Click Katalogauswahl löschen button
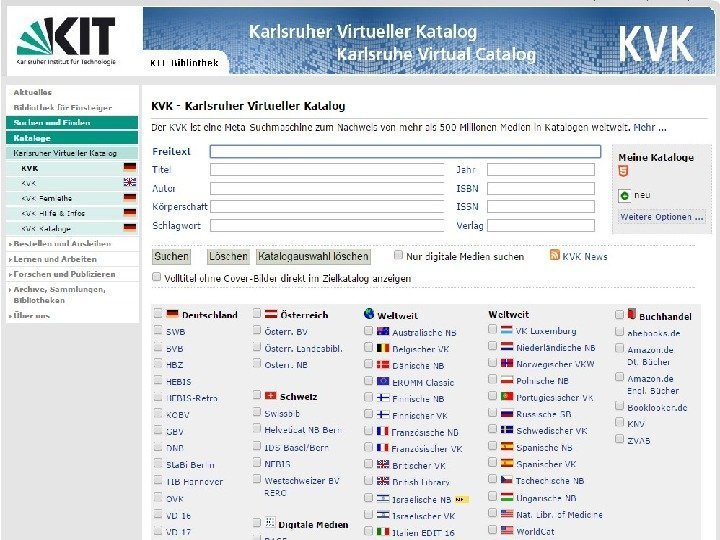 click(313, 256)
